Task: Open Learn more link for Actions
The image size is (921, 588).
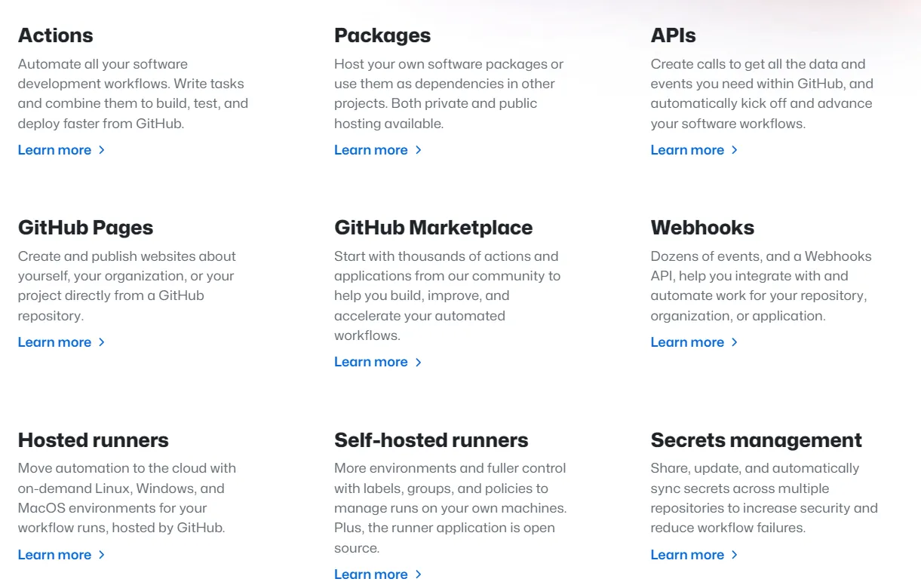Action: 54,150
